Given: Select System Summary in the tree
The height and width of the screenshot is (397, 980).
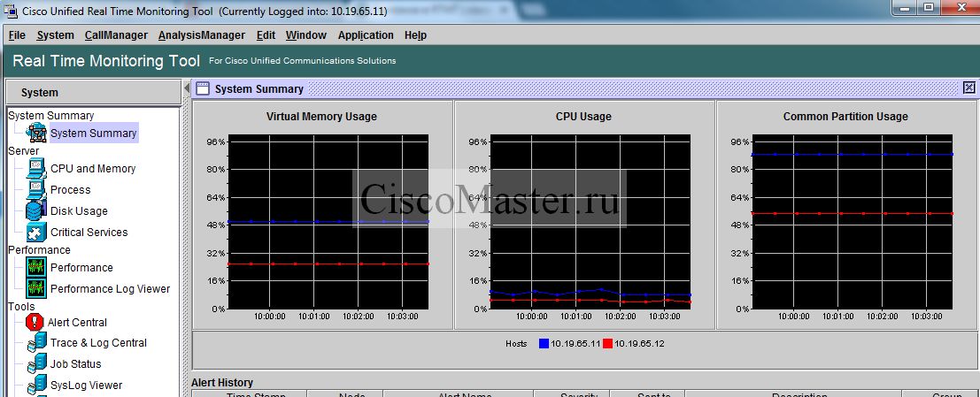Looking at the screenshot, I should point(93,133).
